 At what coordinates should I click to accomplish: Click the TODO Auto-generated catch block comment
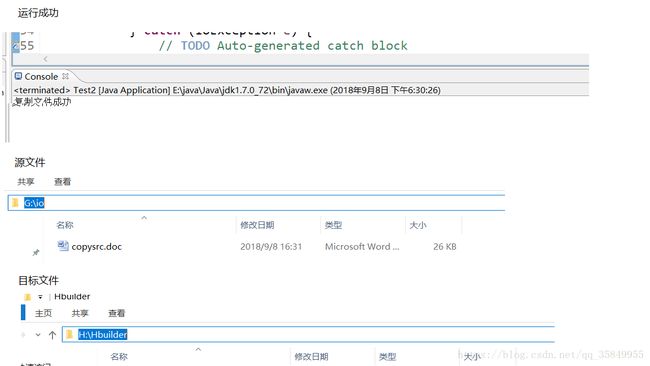[x=283, y=46]
